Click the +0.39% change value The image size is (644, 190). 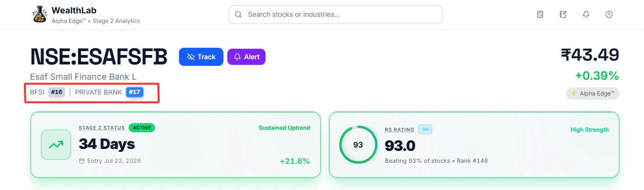597,76
